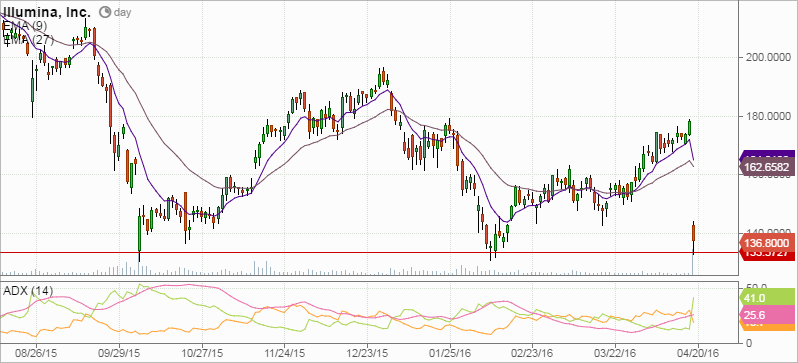Screen dimensions: 798x363
Task: Click the 09/29/15 date axis label
Action: pyautogui.click(x=119, y=352)
